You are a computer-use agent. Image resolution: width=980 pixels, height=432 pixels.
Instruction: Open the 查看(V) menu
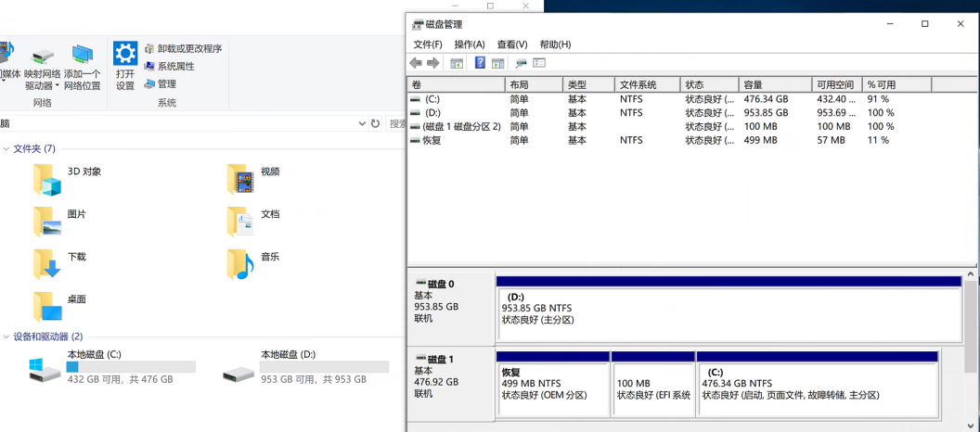[x=512, y=44]
